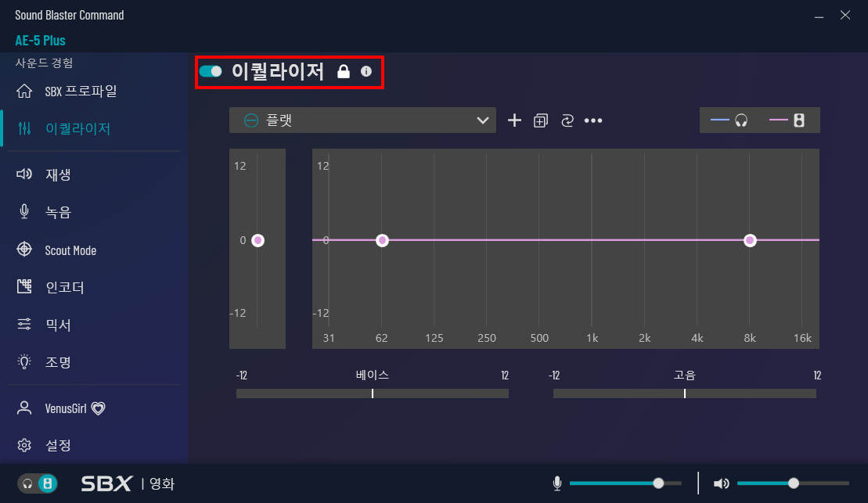Close the Sound Blaster Command window
Screen dimensions: 868x503
(845, 15)
